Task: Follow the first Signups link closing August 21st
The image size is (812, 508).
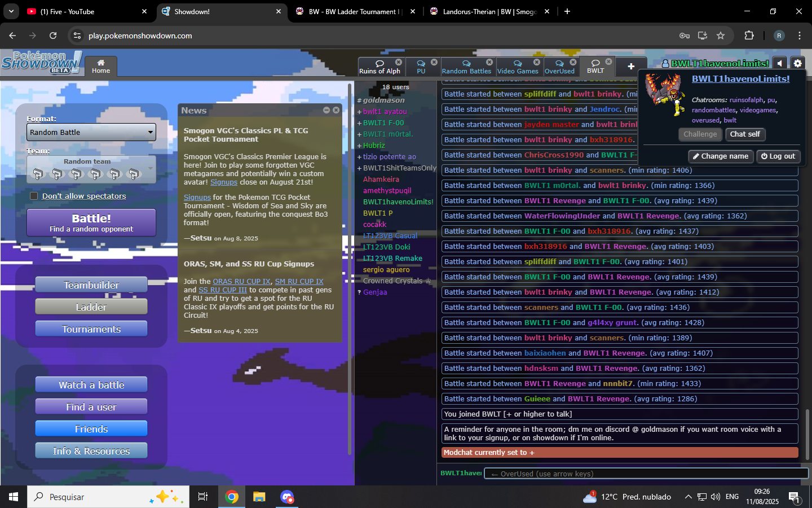Action: (x=224, y=182)
